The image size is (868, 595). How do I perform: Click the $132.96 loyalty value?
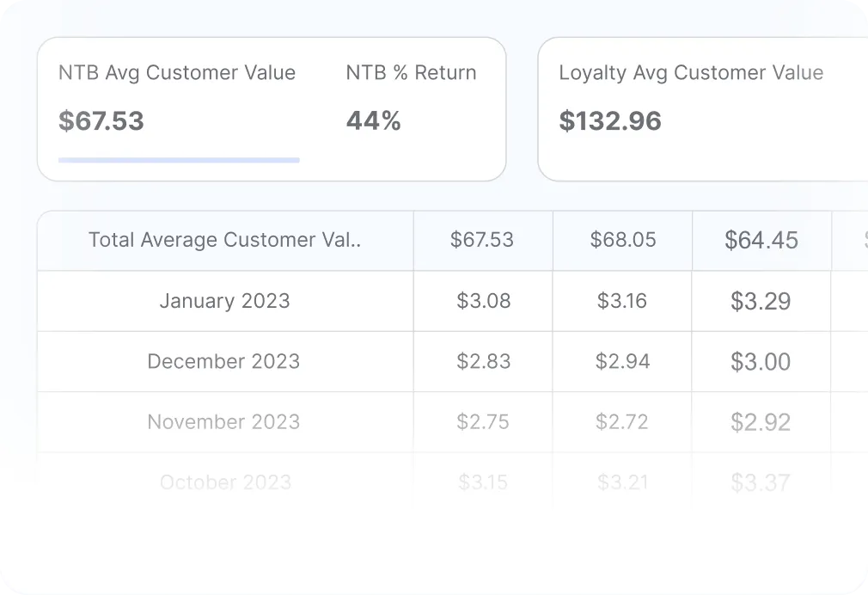pyautogui.click(x=610, y=120)
